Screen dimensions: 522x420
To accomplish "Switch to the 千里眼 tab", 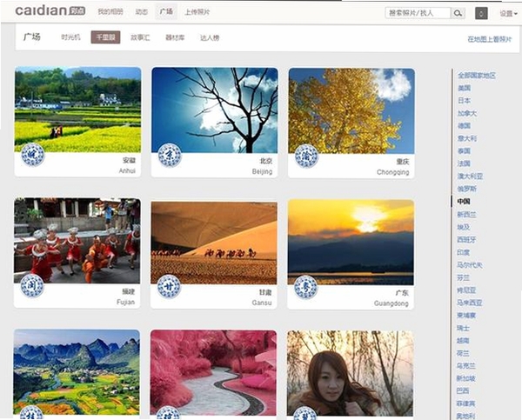I will [105, 37].
